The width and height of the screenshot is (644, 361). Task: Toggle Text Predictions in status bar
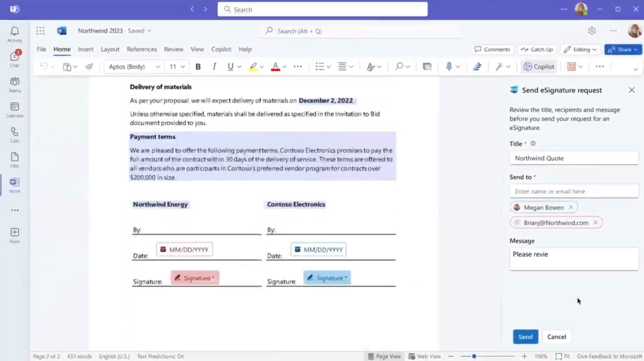click(160, 356)
